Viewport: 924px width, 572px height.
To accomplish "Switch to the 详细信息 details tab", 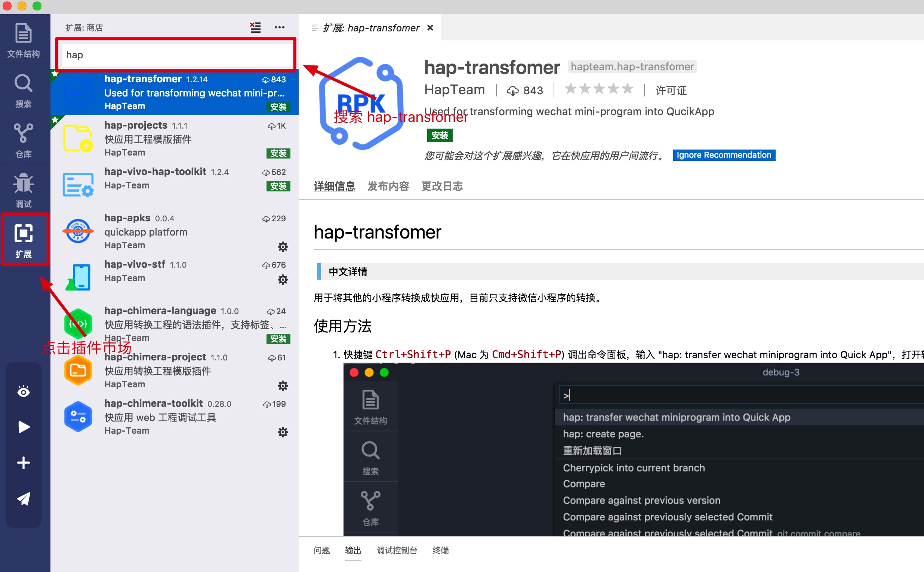I will click(334, 186).
